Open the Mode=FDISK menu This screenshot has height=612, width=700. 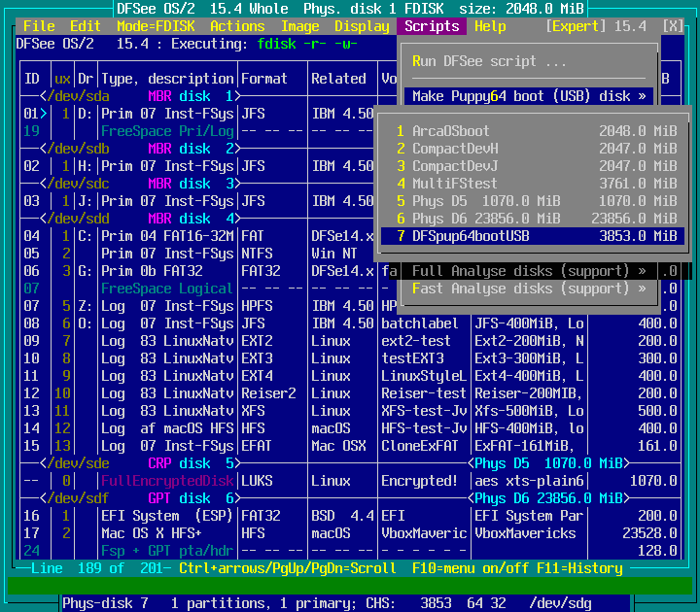pos(156,26)
